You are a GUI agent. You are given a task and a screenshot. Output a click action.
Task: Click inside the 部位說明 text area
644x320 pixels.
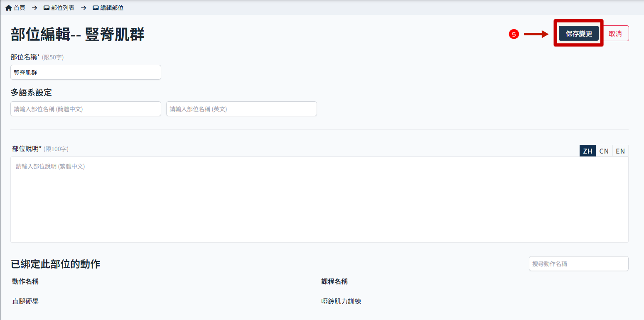click(x=320, y=200)
